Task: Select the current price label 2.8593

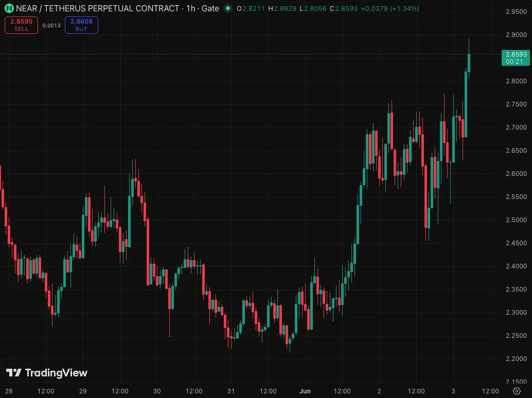Action: click(516, 54)
